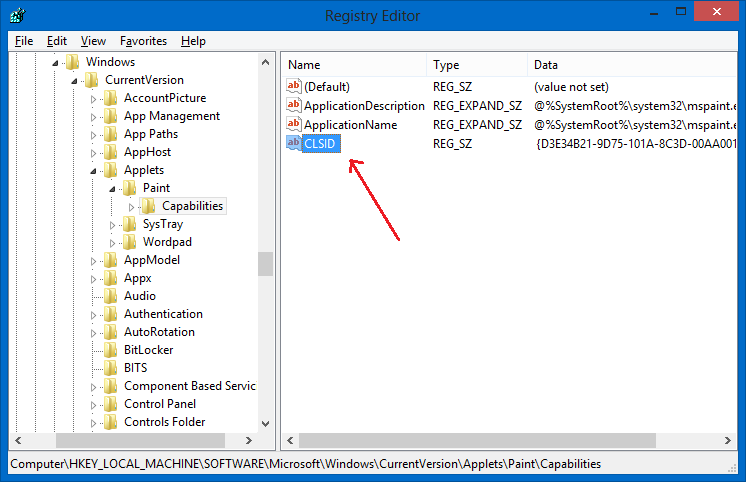Click the SysTray folder icon
This screenshot has width=746, height=482.
(x=130, y=224)
